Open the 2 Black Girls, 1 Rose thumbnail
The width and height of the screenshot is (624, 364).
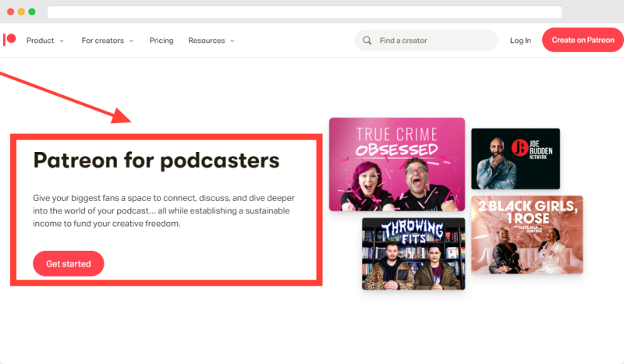tap(527, 235)
